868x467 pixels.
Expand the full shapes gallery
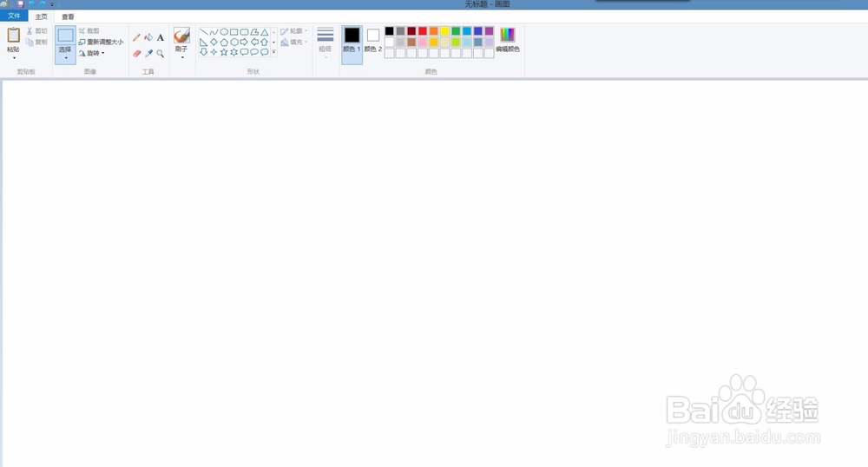tap(273, 52)
